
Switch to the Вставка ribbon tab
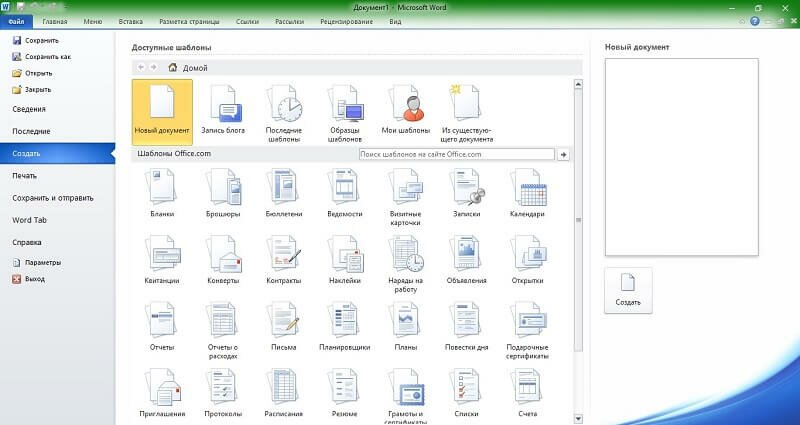point(131,21)
